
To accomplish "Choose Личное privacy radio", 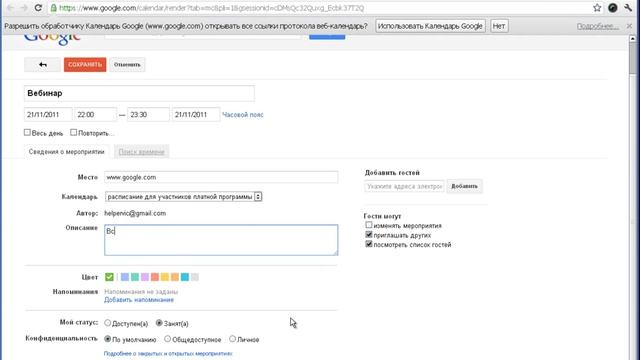I will pyautogui.click(x=232, y=339).
